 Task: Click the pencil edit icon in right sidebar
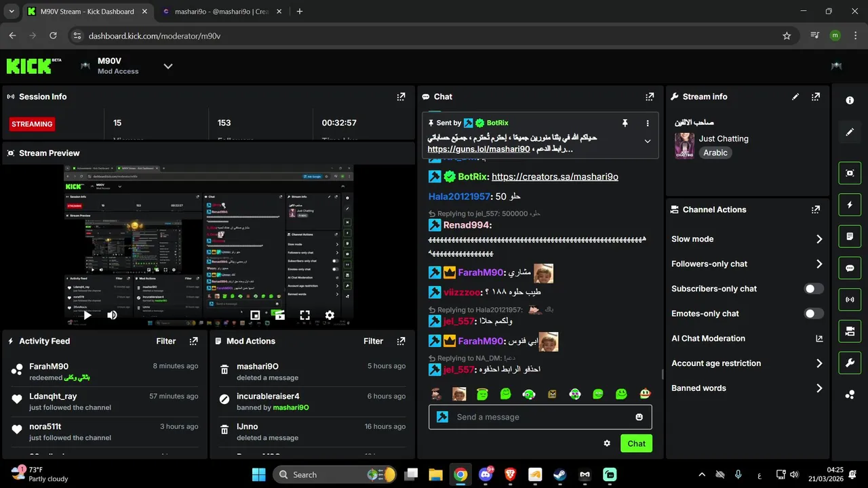tap(850, 132)
